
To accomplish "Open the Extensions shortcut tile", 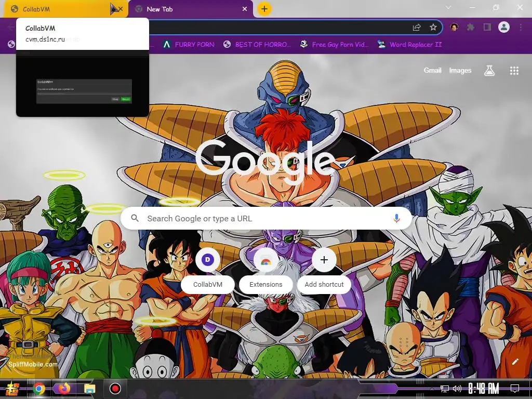I will [265, 271].
